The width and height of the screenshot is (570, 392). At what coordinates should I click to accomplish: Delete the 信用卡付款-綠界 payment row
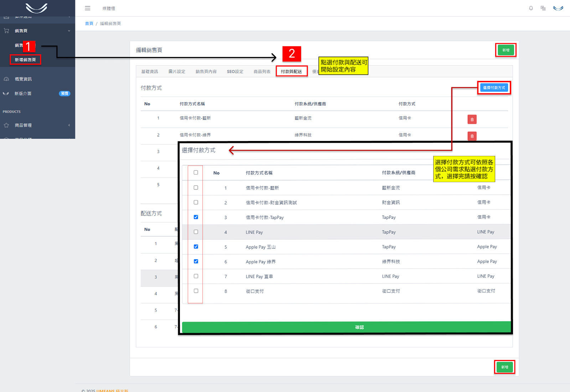coord(472,136)
